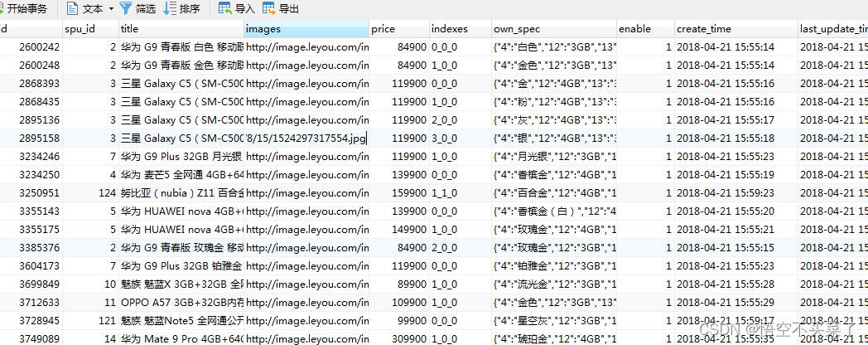Viewport: 868px width, 345px height.
Task: Click the 排序 sort label
Action: 190,9
